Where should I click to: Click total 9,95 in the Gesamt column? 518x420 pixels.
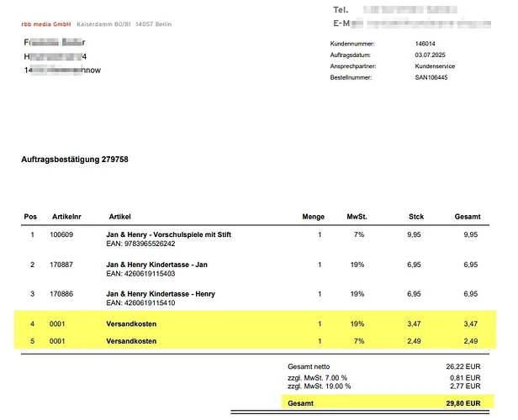tap(471, 234)
